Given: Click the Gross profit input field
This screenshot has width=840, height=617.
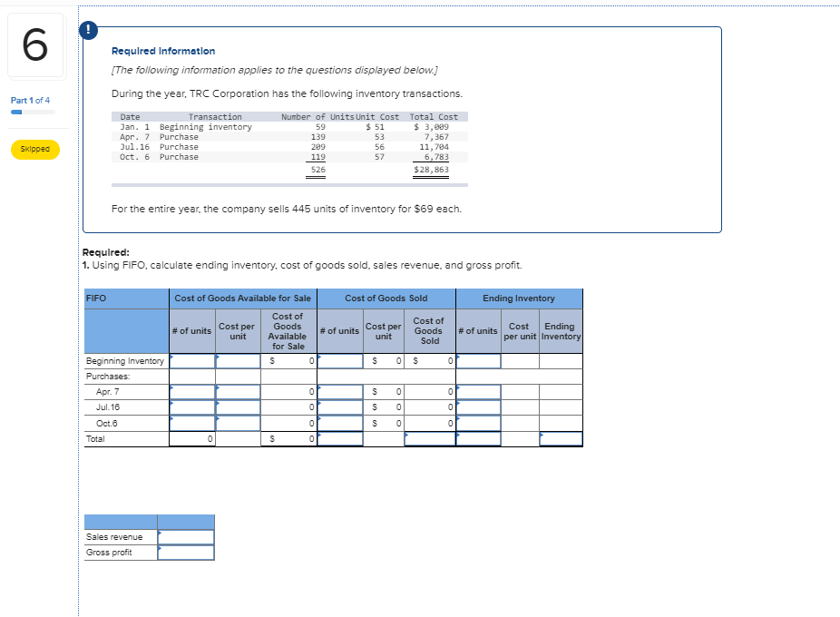Looking at the screenshot, I should tap(186, 553).
